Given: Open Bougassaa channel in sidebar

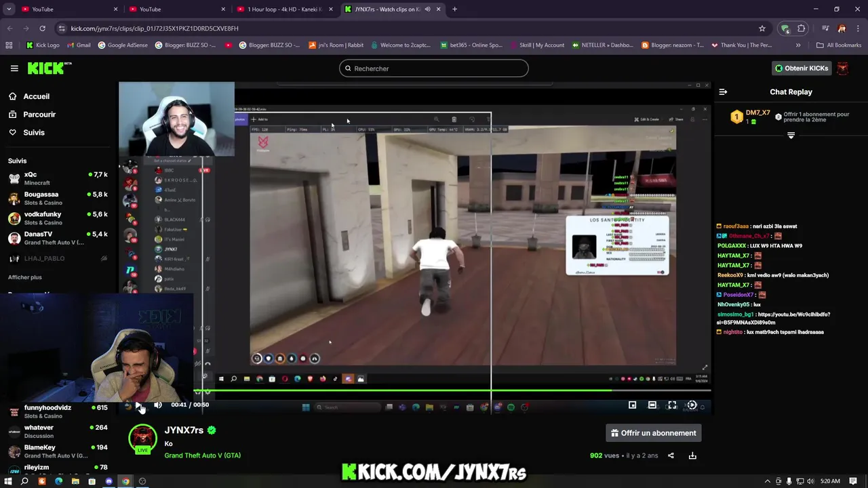Looking at the screenshot, I should pyautogui.click(x=58, y=198).
